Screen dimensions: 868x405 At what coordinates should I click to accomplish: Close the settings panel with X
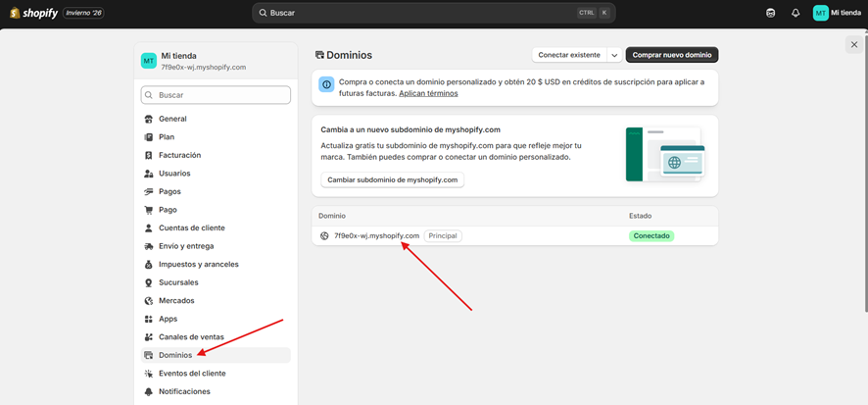tap(854, 44)
